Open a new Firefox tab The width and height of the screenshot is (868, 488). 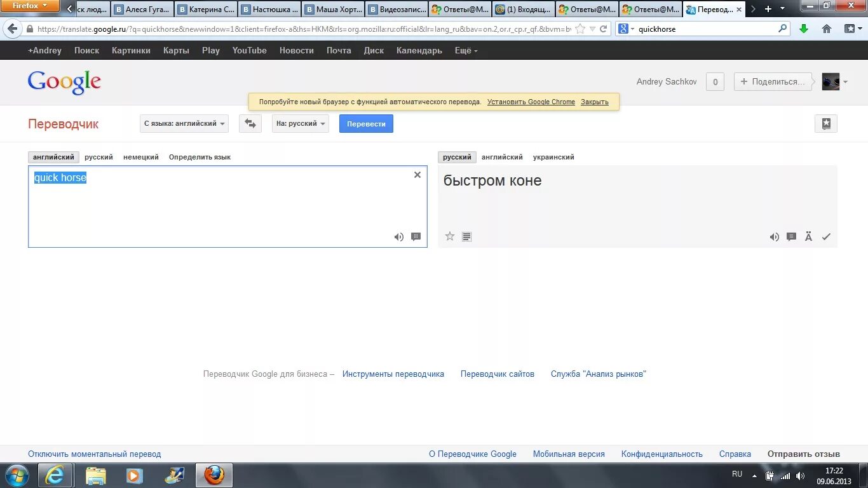[768, 9]
